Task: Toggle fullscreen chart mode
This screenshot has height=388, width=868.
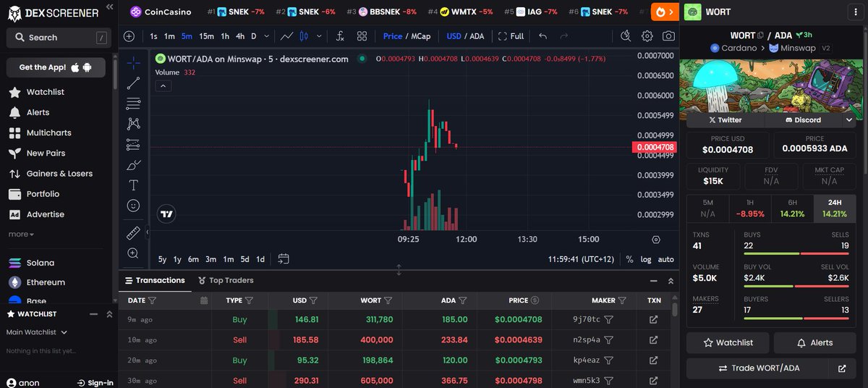Action: coord(511,36)
